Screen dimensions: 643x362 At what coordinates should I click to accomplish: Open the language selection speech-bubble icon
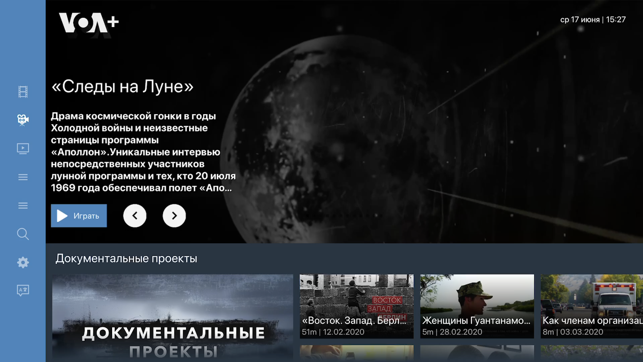(23, 290)
